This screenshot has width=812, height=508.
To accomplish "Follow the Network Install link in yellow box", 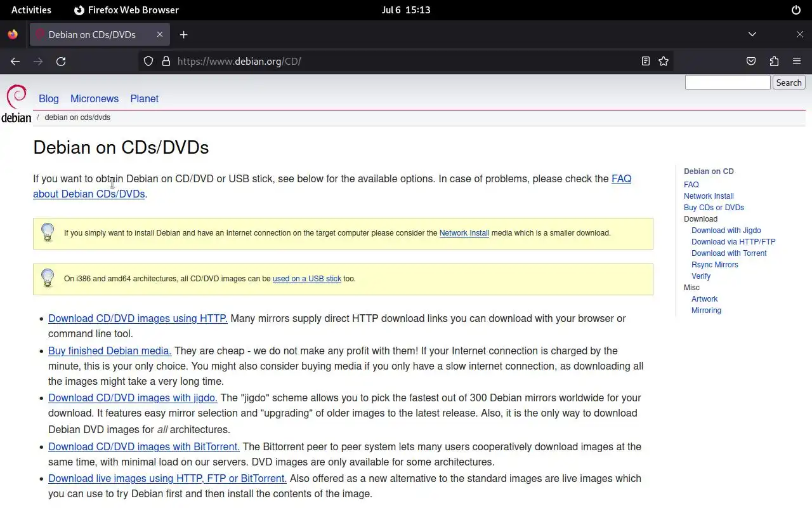I will (464, 233).
